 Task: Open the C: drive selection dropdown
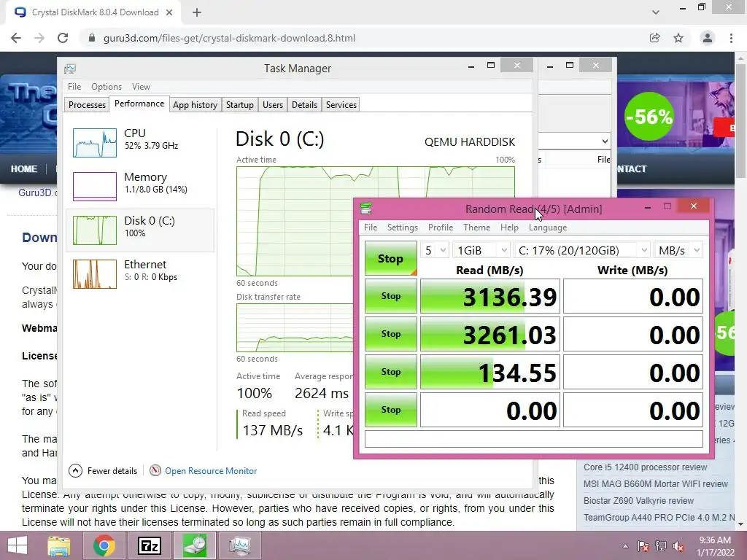tap(582, 250)
